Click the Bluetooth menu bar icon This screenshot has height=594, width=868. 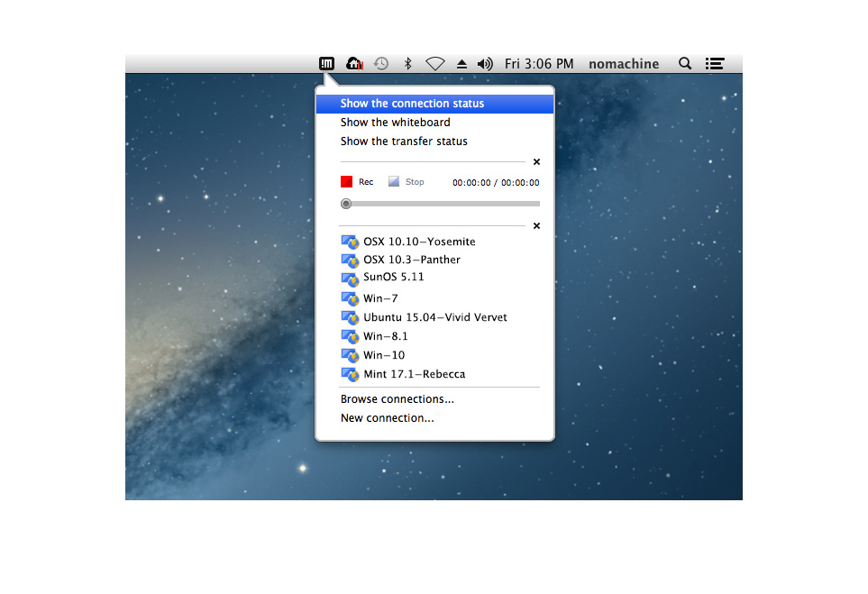408,64
